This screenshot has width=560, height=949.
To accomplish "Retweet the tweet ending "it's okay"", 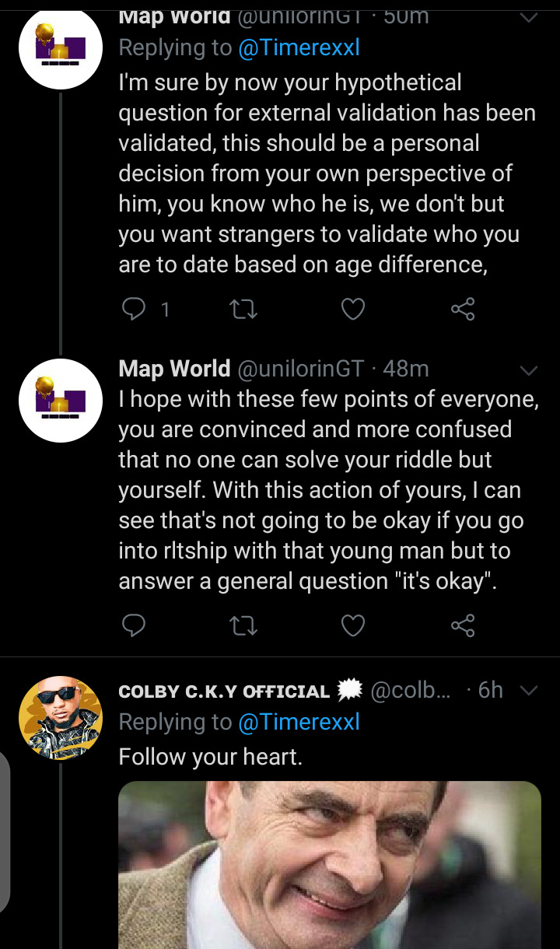I will (x=244, y=625).
